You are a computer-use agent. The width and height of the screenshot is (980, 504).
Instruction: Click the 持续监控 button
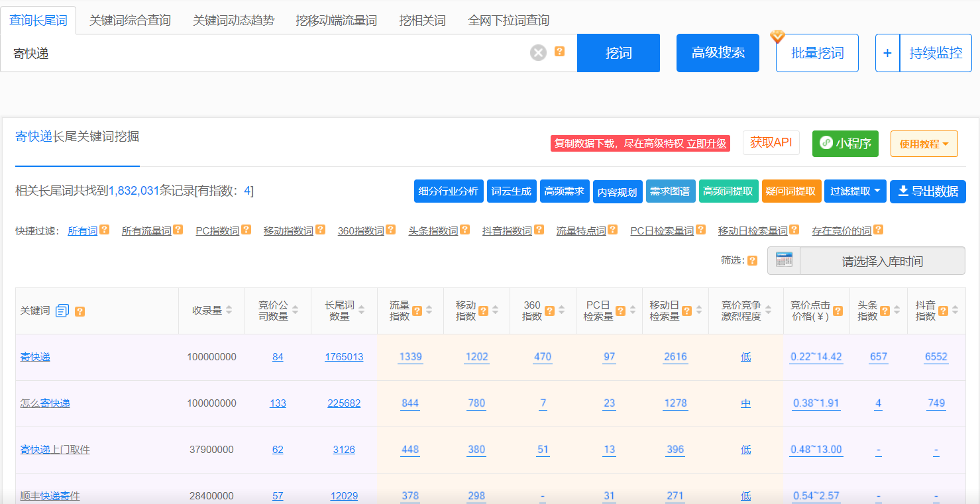(936, 53)
